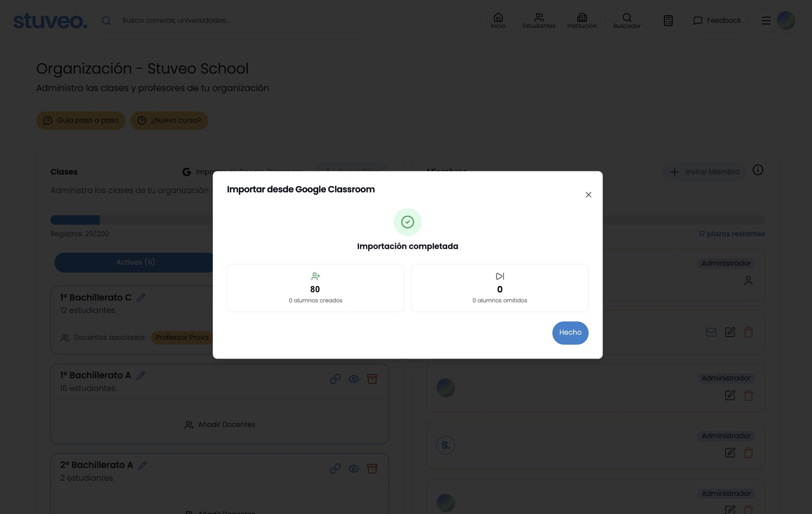Edit the 2º Bachillerato A class name
Viewport: 812px width, 514px height.
tap(143, 465)
